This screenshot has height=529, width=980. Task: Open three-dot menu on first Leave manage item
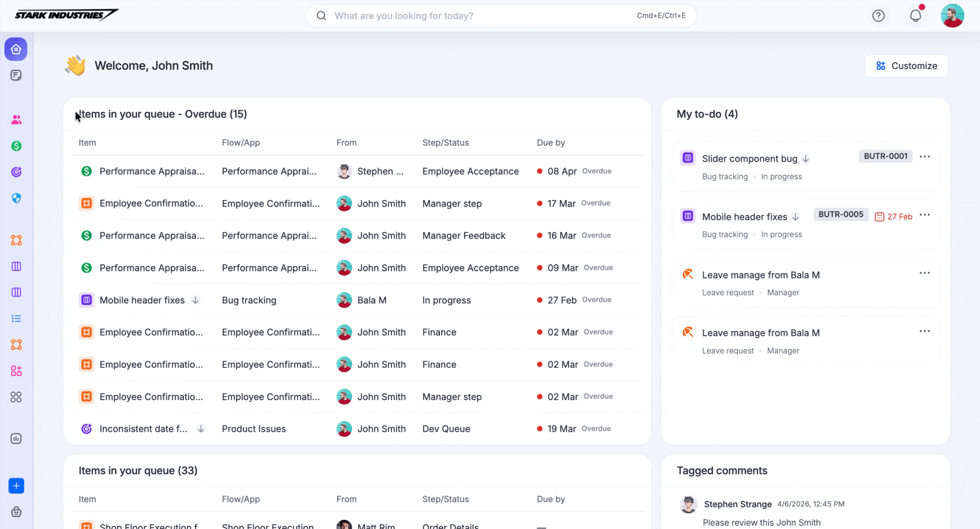[924, 273]
